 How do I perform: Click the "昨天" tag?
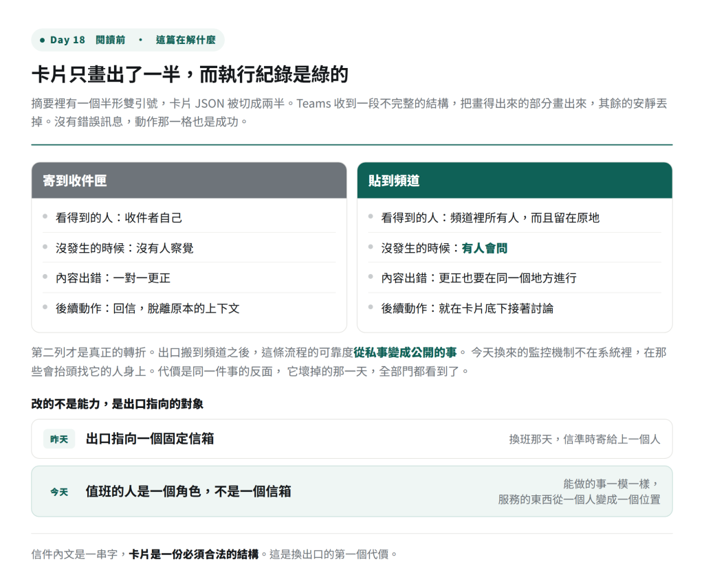[59, 439]
